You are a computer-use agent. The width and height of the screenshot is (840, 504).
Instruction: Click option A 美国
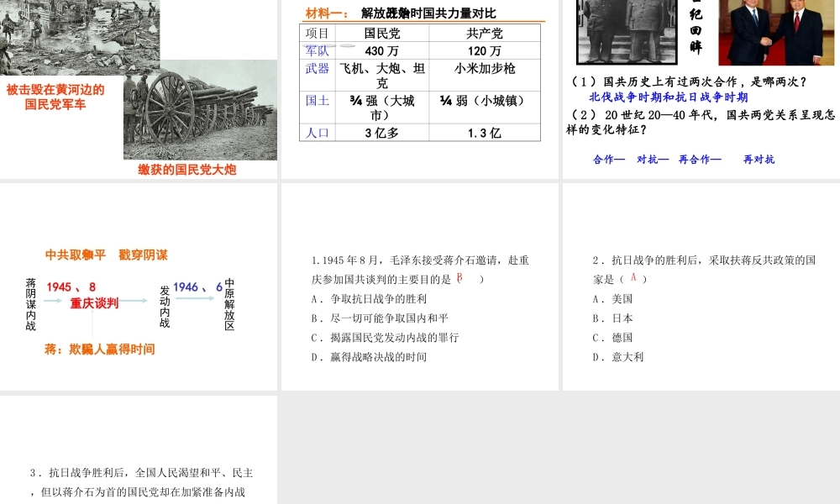point(613,299)
